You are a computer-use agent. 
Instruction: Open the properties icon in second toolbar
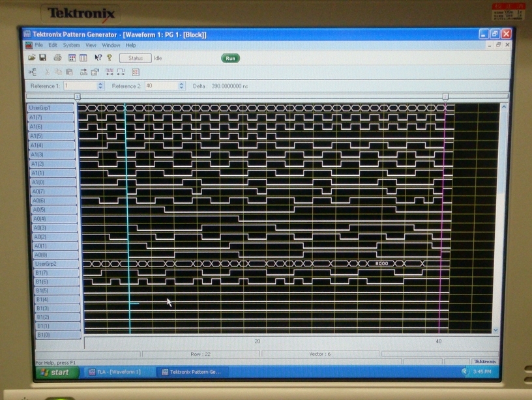coord(95,72)
